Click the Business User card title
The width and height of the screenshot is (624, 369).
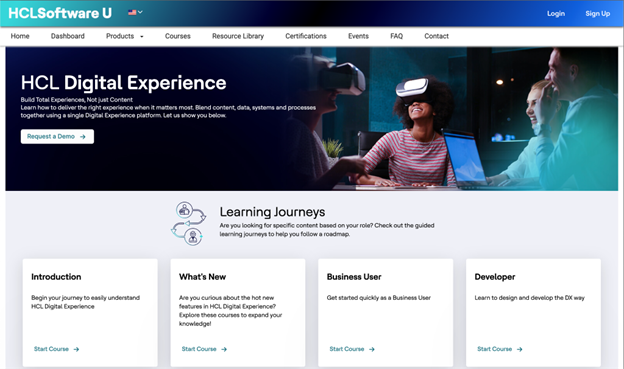coord(354,277)
